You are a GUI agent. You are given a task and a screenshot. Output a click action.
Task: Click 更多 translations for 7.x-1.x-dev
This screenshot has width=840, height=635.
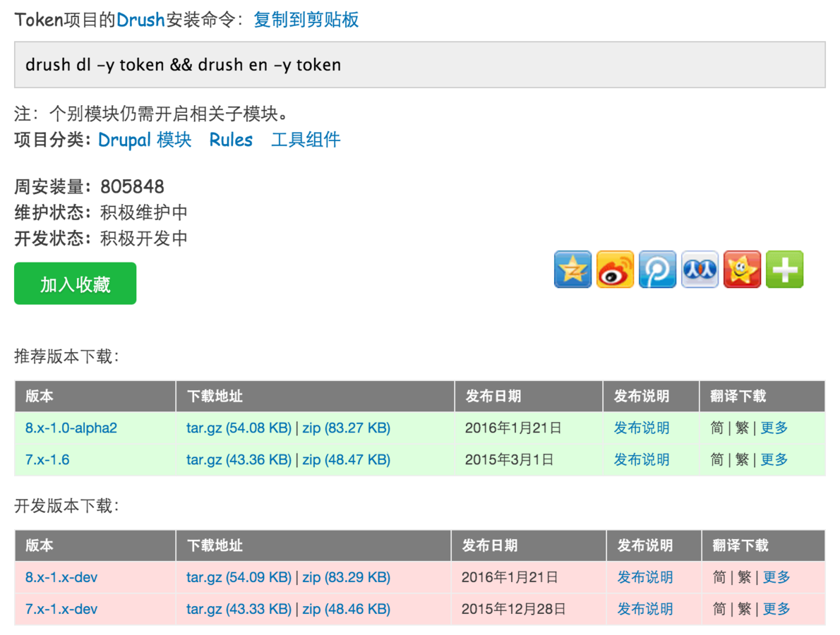tap(776, 609)
